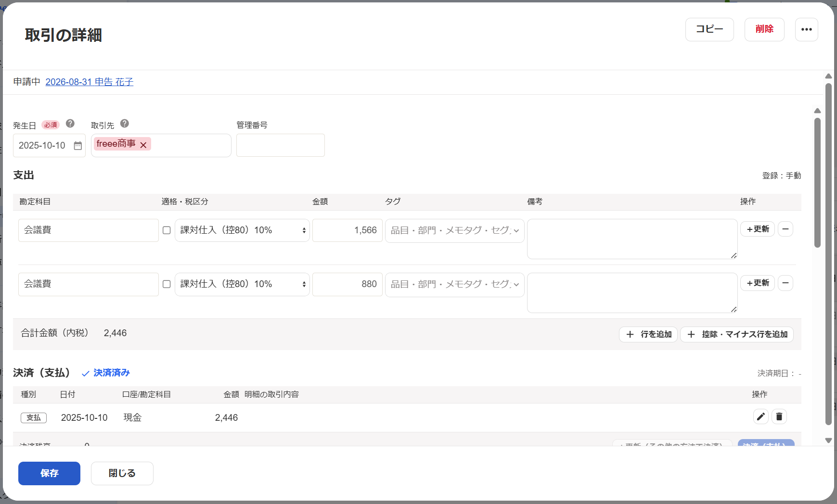Open the 2026-08-31 申告 花子 link
The width and height of the screenshot is (837, 504).
(x=89, y=82)
